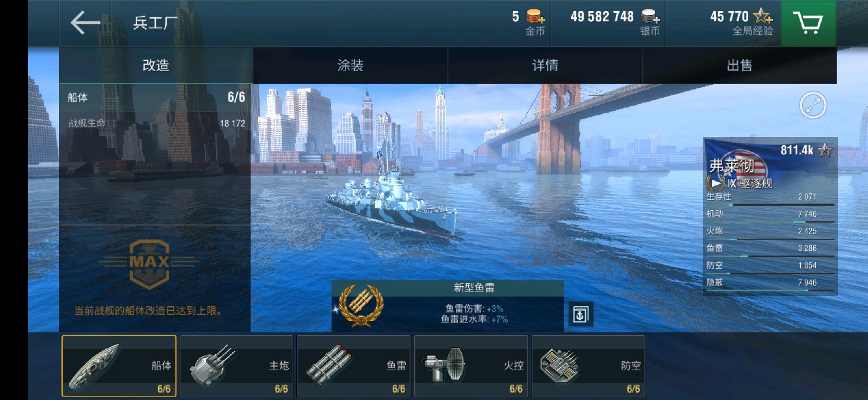This screenshot has width=868, height=400.
Task: Add silver via 银币 plus icon
Action: 651,17
